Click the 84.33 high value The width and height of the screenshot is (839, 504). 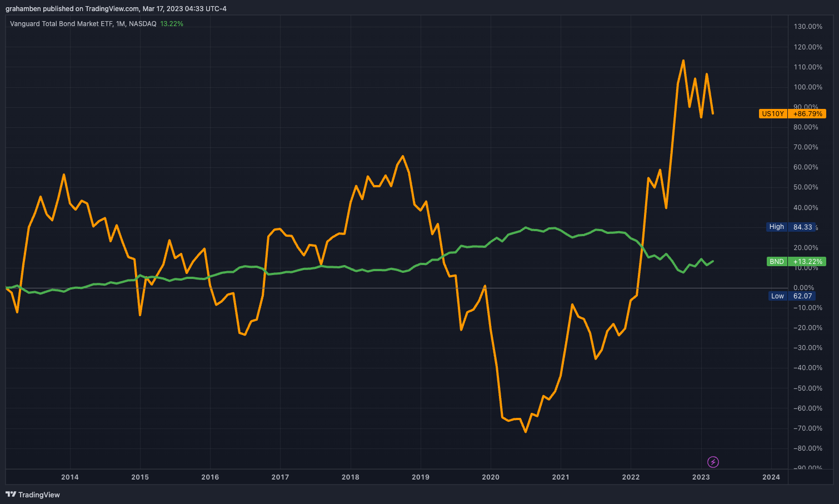pyautogui.click(x=802, y=227)
